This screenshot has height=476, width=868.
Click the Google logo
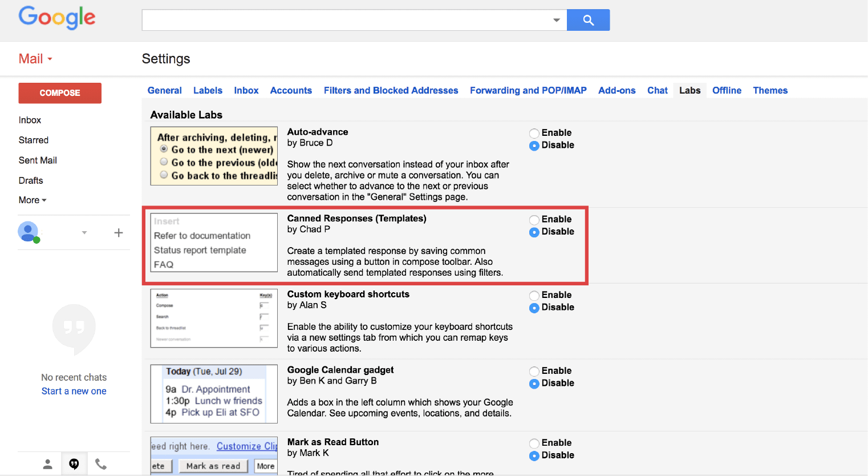point(57,18)
